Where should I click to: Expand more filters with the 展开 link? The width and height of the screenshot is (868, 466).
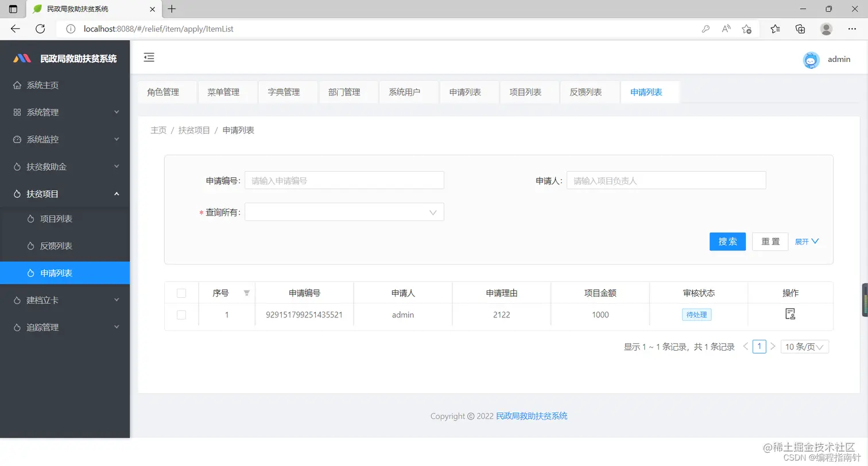coord(807,242)
